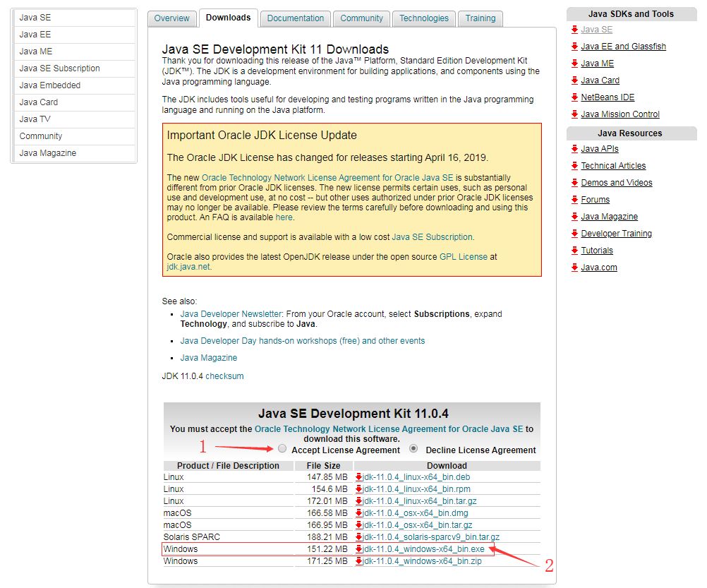707x588 pixels.
Task: Click download arrow icon beside Java SE link
Action: click(x=574, y=30)
